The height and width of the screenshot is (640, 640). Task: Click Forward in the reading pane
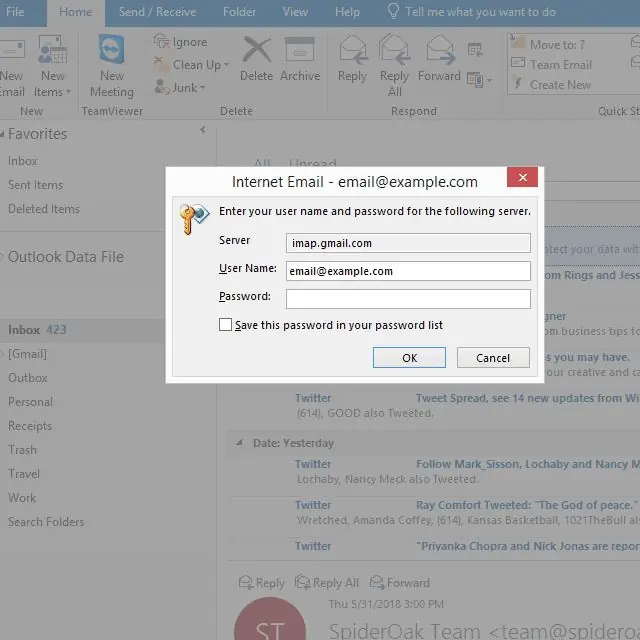(x=400, y=582)
